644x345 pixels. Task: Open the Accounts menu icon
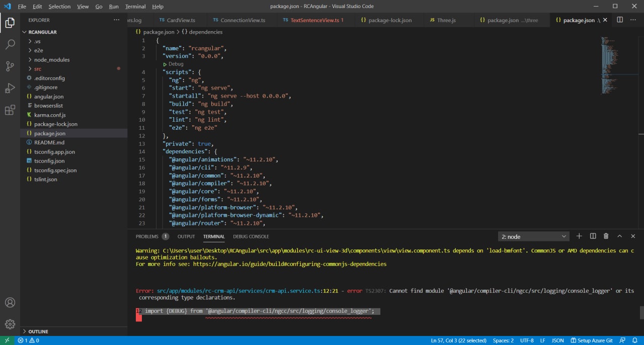pos(10,303)
